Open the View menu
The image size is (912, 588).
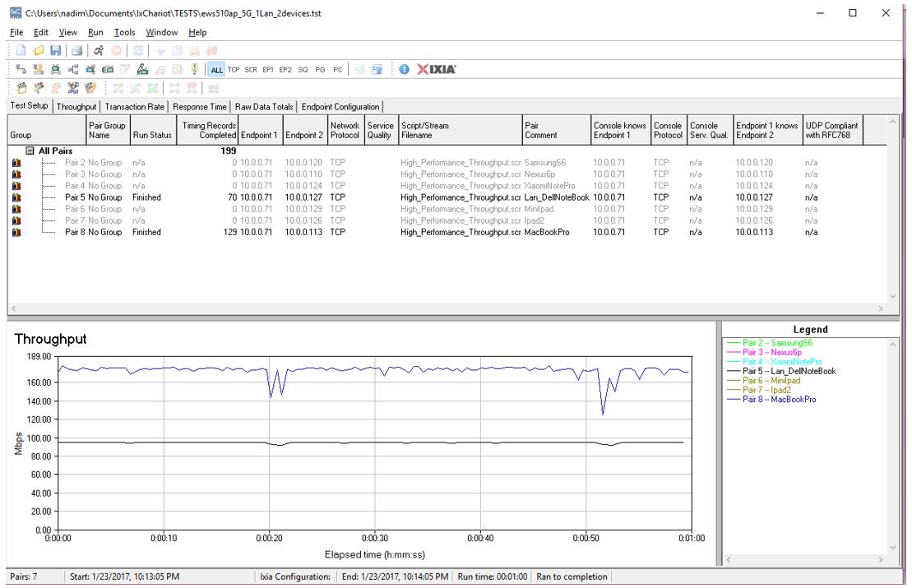click(68, 33)
